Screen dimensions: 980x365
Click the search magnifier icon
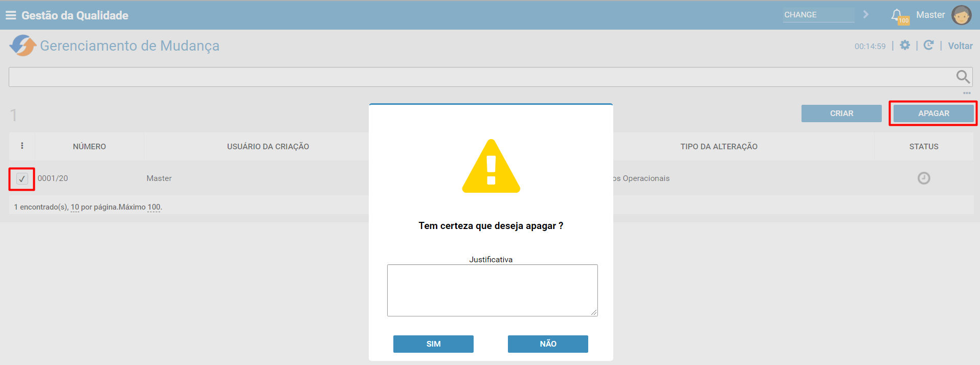pos(963,77)
